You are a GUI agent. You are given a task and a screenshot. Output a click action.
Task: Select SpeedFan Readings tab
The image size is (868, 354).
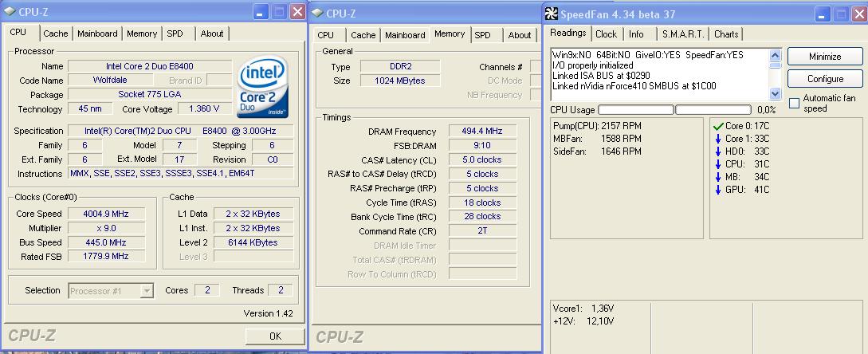(568, 33)
